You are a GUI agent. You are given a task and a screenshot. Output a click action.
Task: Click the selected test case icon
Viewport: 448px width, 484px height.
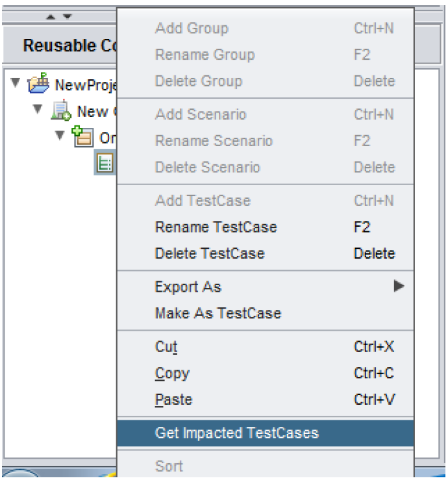pos(104,162)
